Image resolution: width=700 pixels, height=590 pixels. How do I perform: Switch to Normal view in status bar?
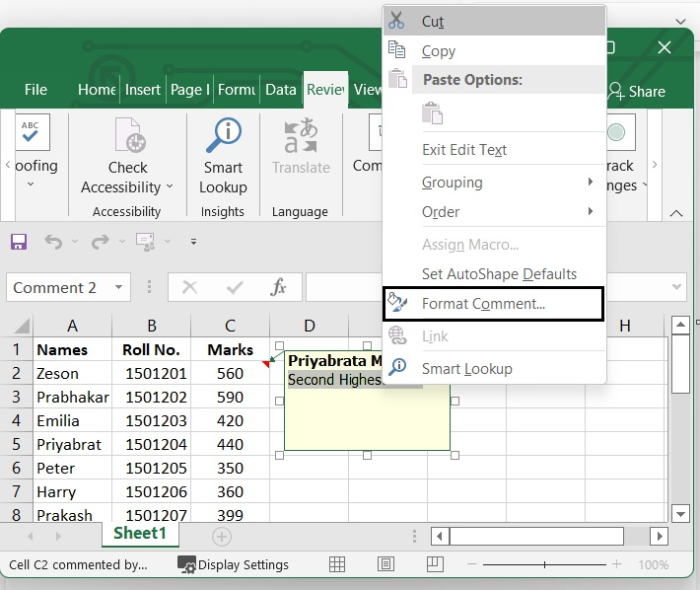coord(338,565)
